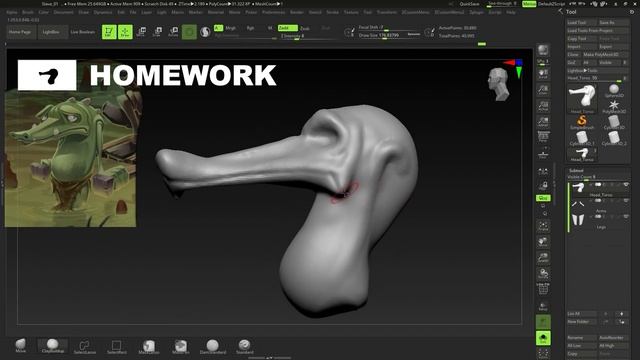Select the SelectRect brush
640x360 pixels.
click(116, 347)
